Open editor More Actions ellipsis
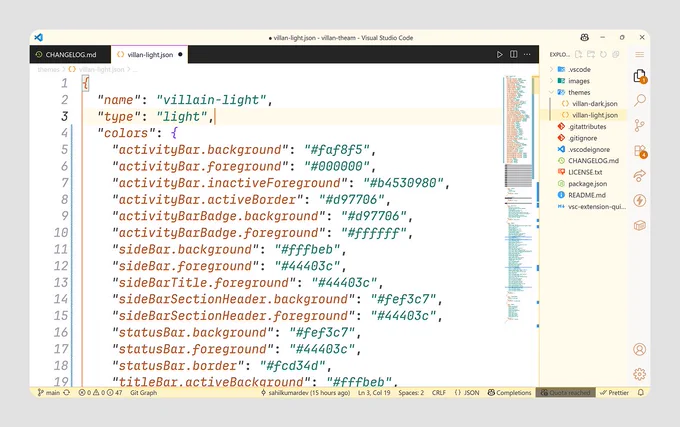 (x=527, y=54)
